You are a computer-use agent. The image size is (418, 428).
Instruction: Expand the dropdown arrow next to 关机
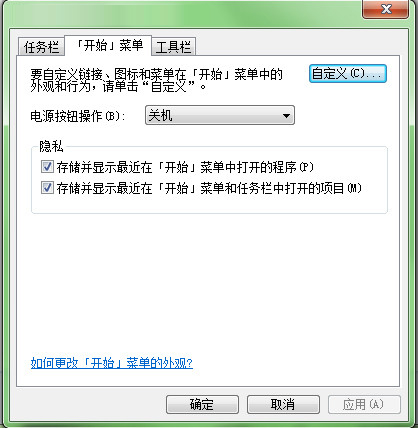286,116
